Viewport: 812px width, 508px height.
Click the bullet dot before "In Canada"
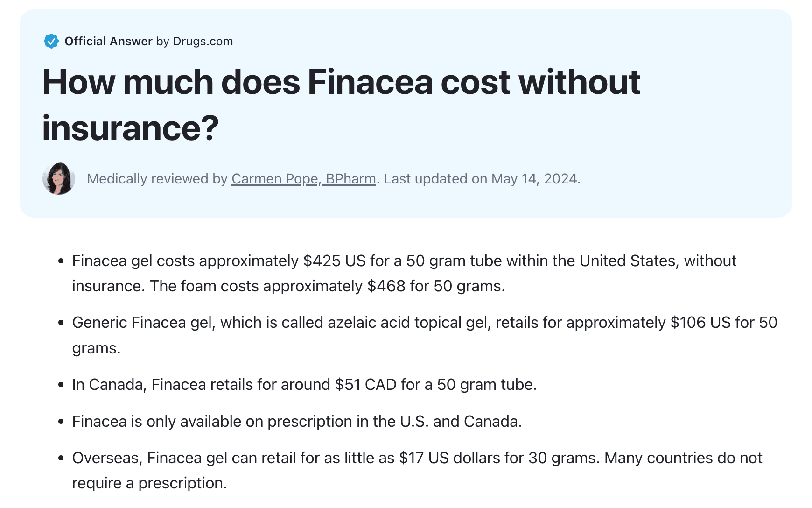click(x=61, y=385)
